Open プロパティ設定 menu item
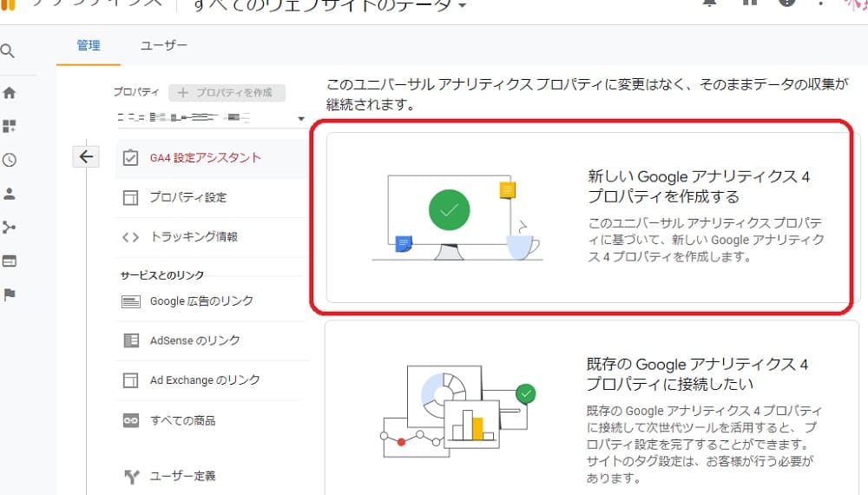 [212, 198]
